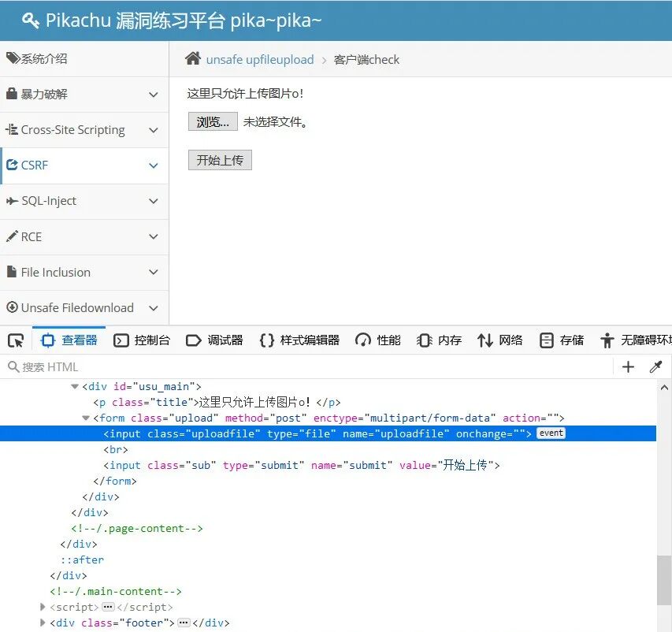Image resolution: width=672 pixels, height=632 pixels.
Task: Activate the element picker tool in devtools
Action: click(x=16, y=341)
